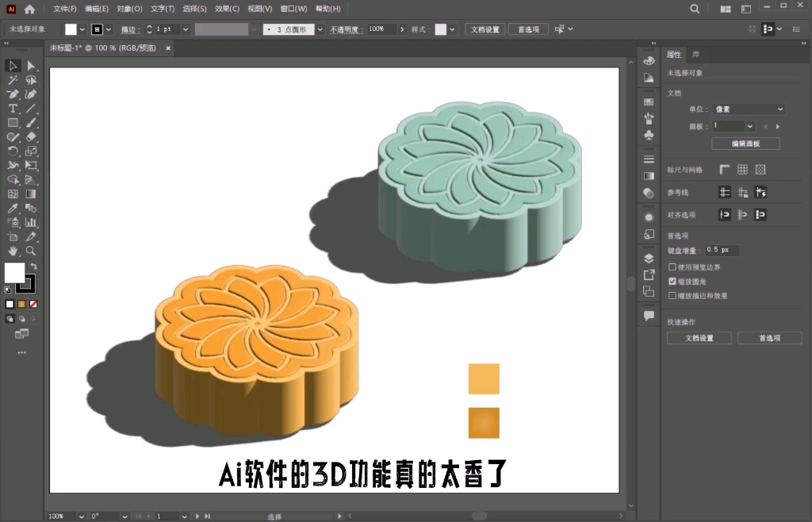Open the Effect menu
Viewport: 812px width, 522px height.
click(x=227, y=9)
